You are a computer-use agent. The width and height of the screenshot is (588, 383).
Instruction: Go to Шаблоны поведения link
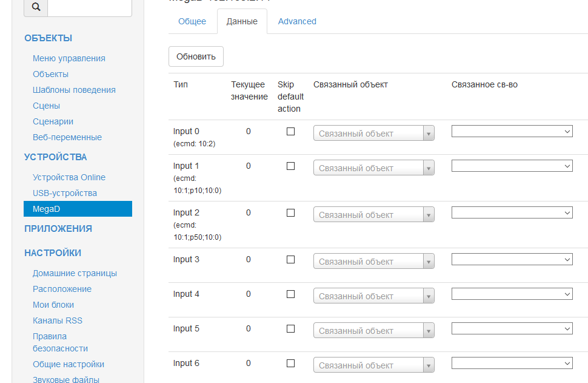[x=74, y=90]
